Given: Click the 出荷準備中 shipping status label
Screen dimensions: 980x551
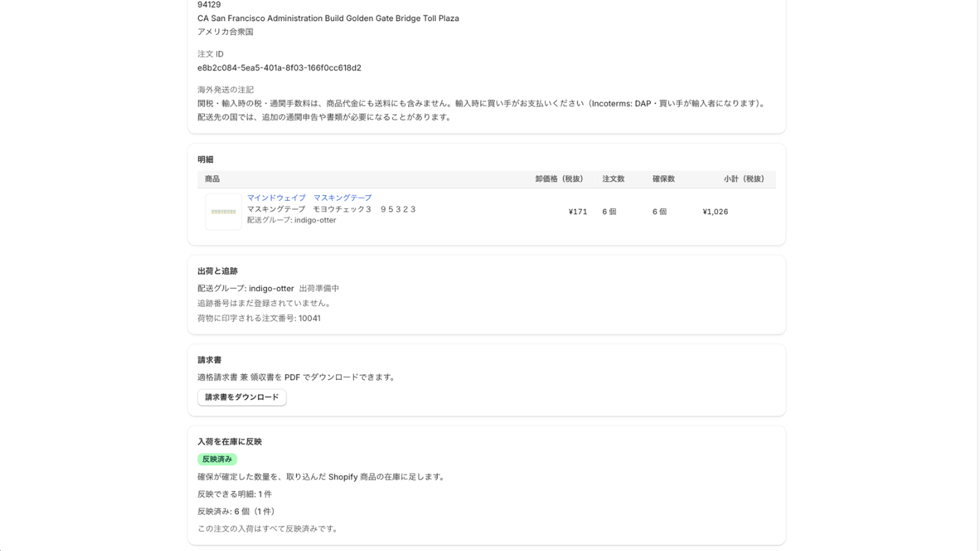Looking at the screenshot, I should coord(319,288).
